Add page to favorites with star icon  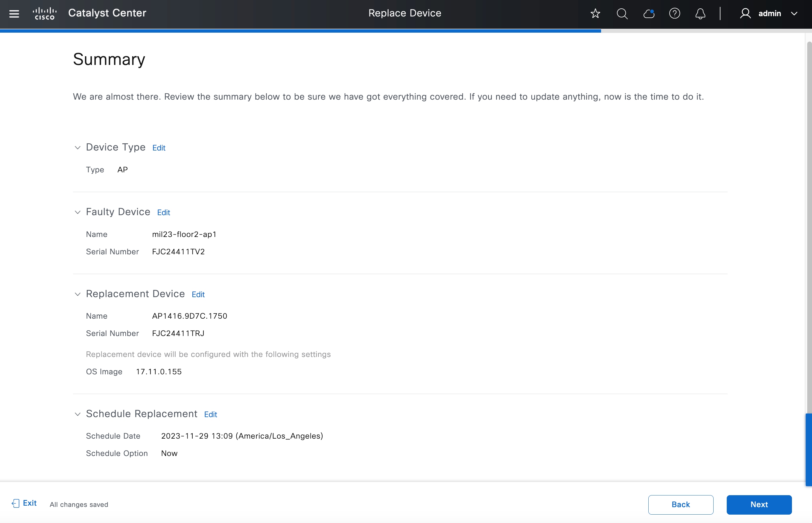pyautogui.click(x=595, y=13)
